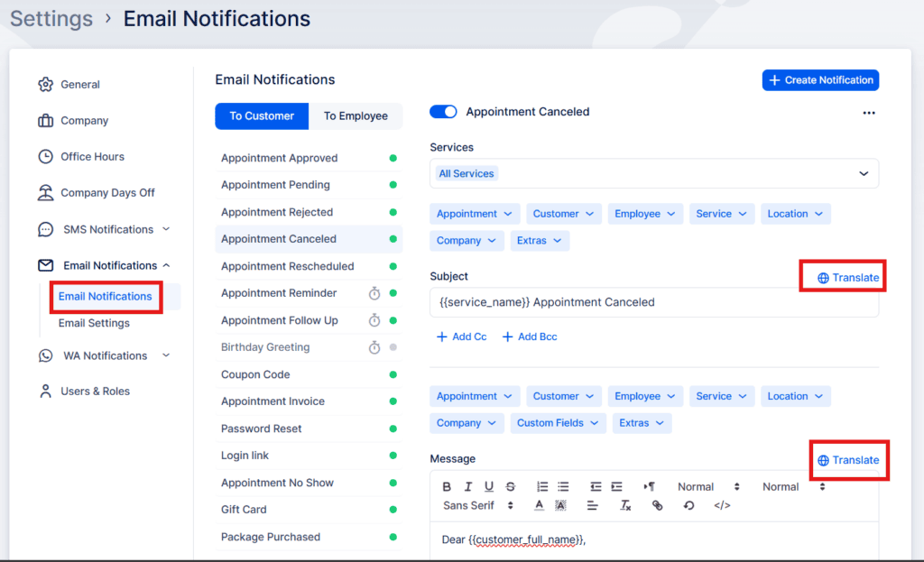This screenshot has width=924, height=562.
Task: Select Appointment Pending notification
Action: (x=309, y=185)
